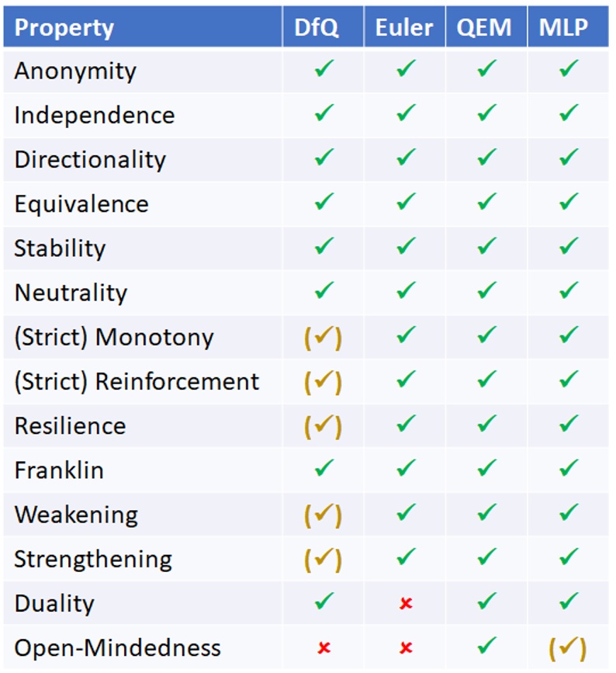
Task: Select the MLP column header
Action: tap(567, 28)
